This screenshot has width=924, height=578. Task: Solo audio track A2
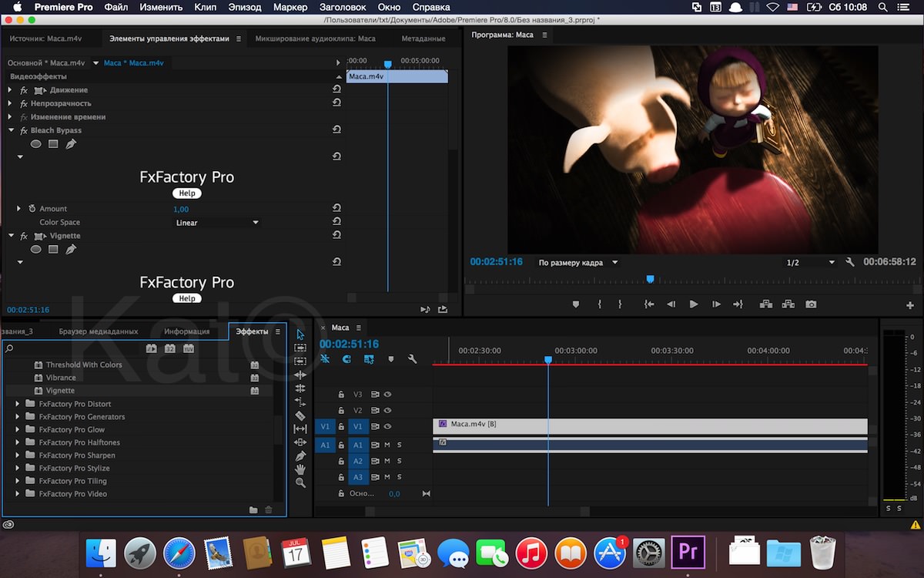click(x=399, y=461)
